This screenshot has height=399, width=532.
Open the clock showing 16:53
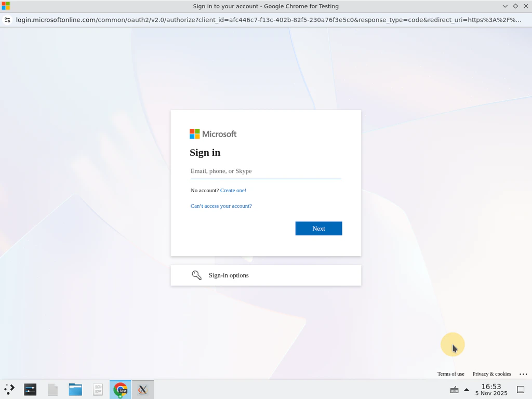pyautogui.click(x=491, y=390)
